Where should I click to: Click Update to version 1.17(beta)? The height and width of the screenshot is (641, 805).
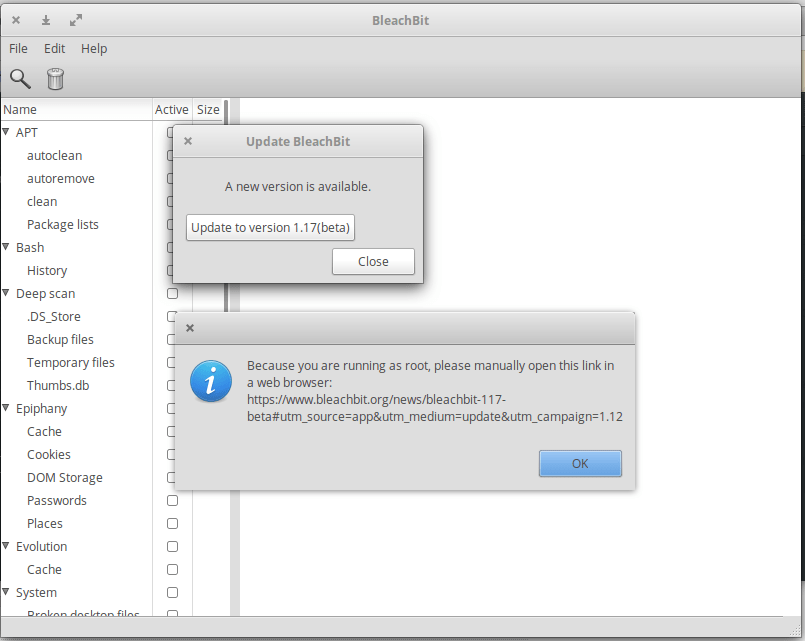270,227
